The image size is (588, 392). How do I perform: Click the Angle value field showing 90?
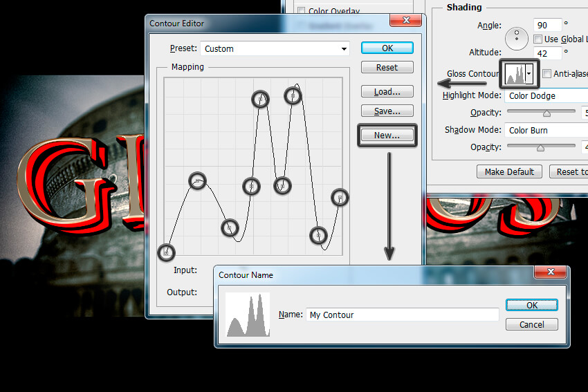(547, 25)
